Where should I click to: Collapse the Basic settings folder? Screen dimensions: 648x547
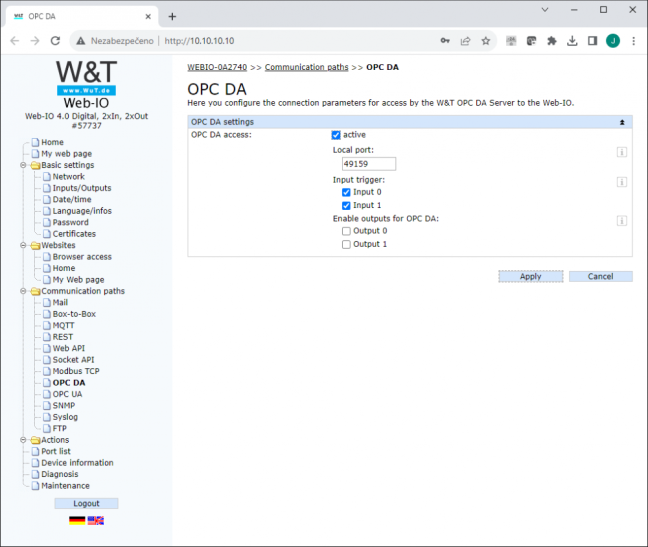(23, 165)
